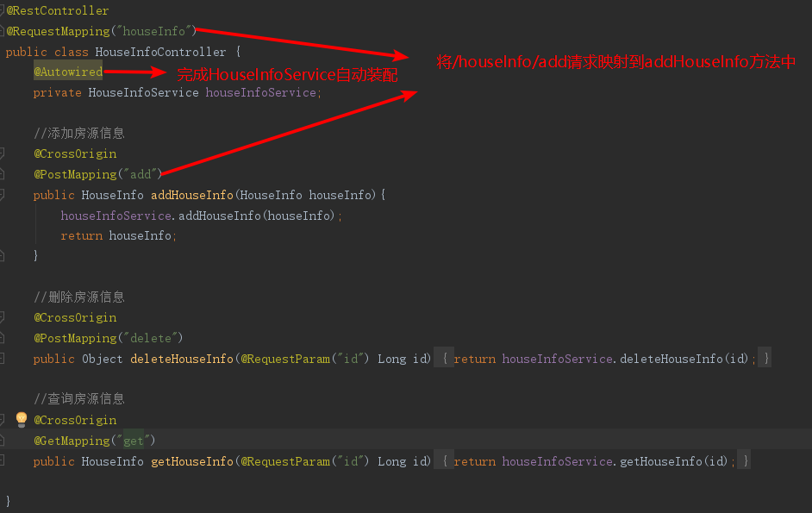The width and height of the screenshot is (812, 513).
Task: Click the getHouseInfo method name in declaration
Action: 192,461
